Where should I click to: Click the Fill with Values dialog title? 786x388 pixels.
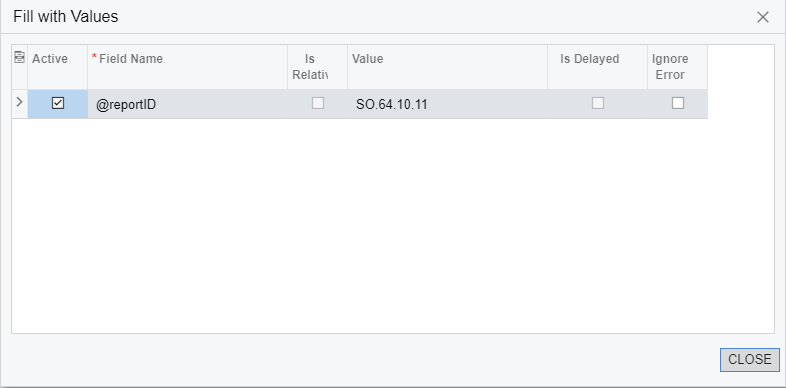click(66, 17)
